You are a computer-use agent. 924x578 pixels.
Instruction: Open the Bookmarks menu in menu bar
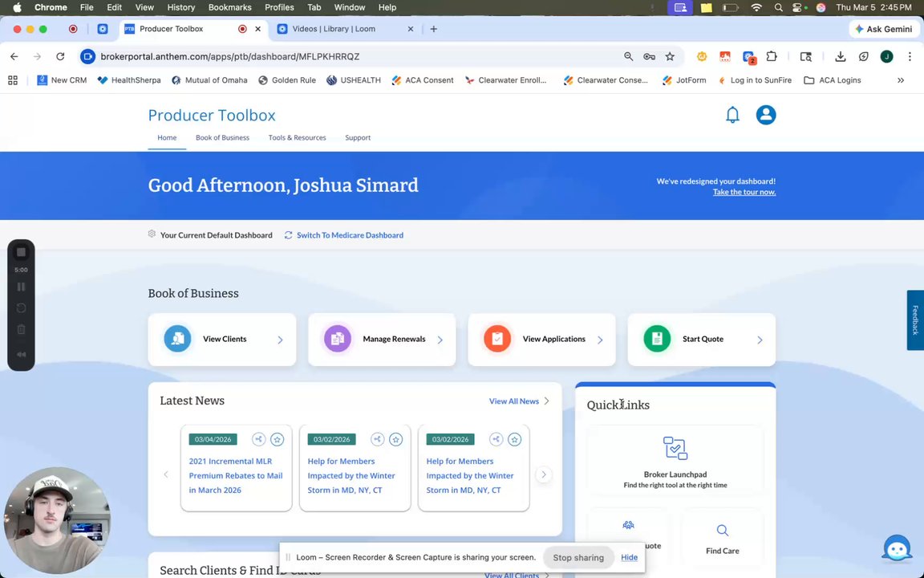click(x=230, y=8)
